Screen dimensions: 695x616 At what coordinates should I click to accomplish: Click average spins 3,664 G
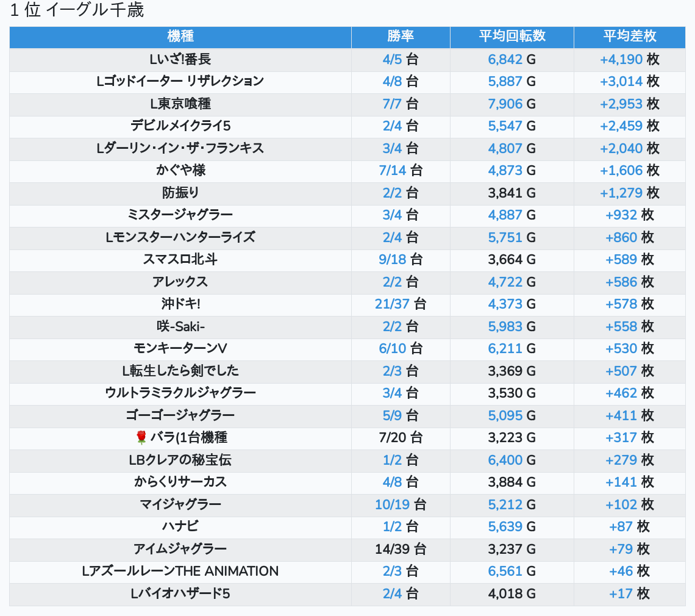click(x=512, y=259)
